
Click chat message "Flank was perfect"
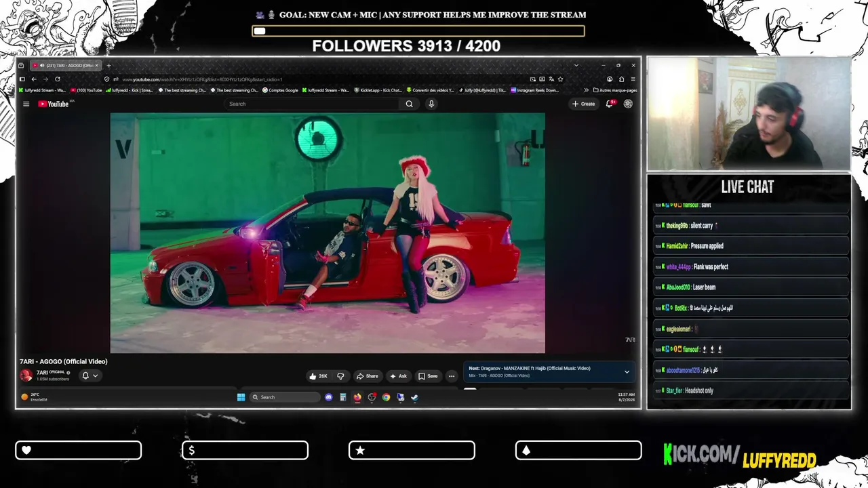point(711,267)
